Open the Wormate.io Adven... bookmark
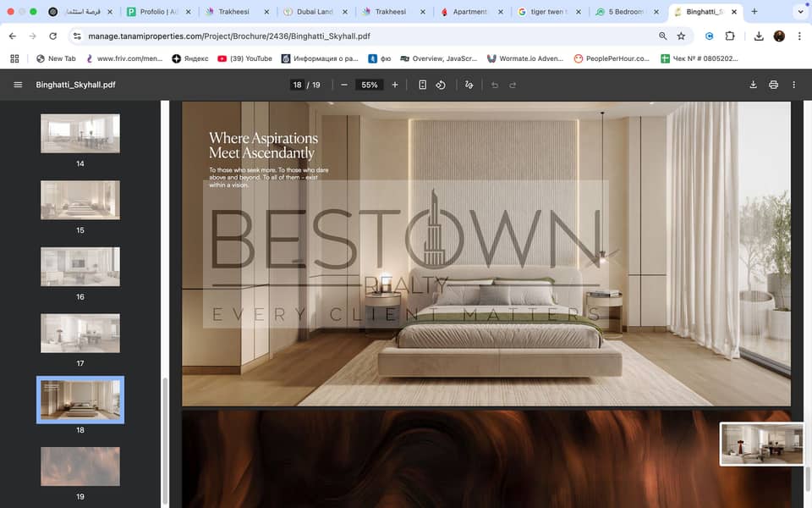The height and width of the screenshot is (508, 812). (x=525, y=58)
